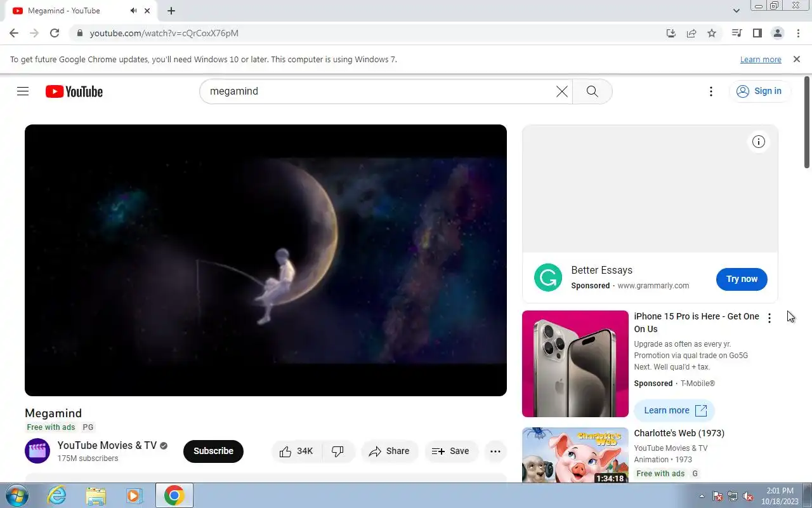Click the Chrome taskbar button
This screenshot has height=508, width=812.
coord(174,495)
